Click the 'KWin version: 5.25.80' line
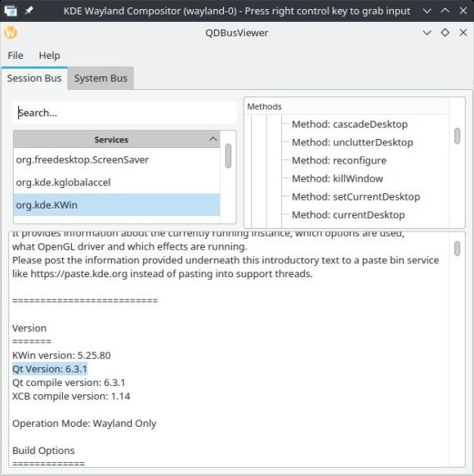 61,355
